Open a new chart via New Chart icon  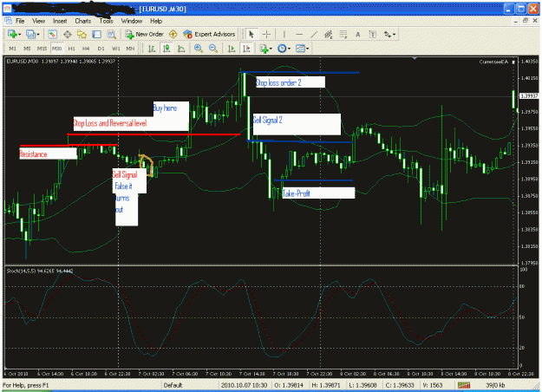12,34
